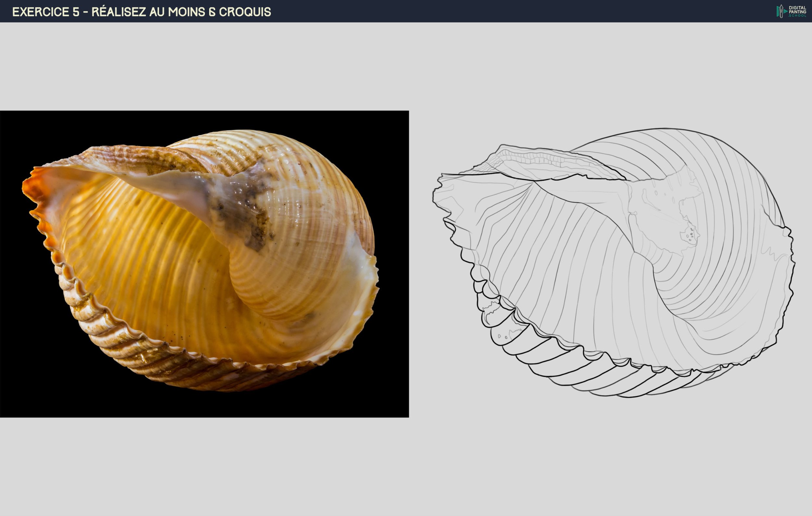812x516 pixels.
Task: Click the green play triangle beside the stylus
Action: click(x=786, y=11)
